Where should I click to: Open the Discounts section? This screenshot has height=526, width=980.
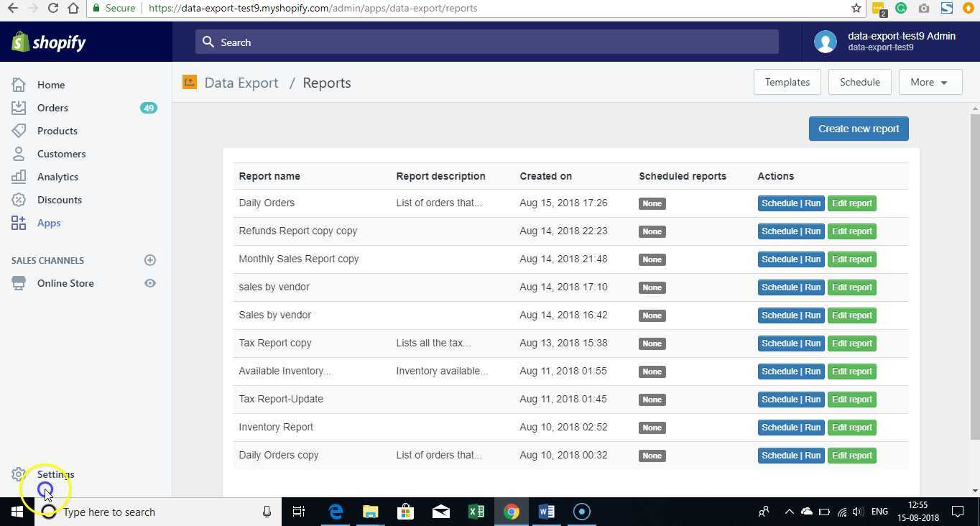point(59,199)
